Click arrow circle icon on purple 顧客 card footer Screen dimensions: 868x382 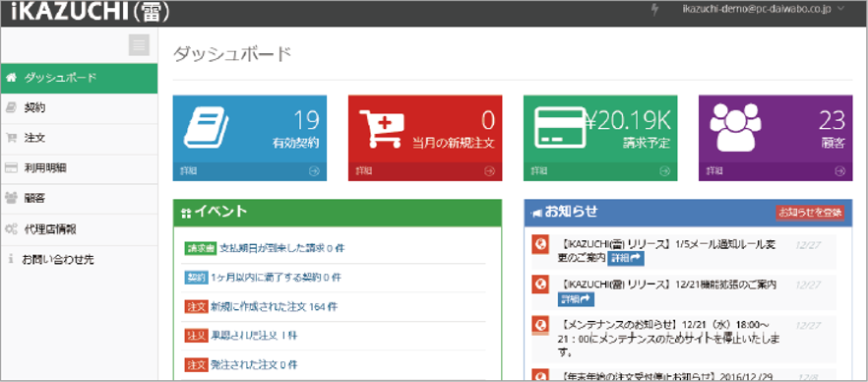coord(840,171)
